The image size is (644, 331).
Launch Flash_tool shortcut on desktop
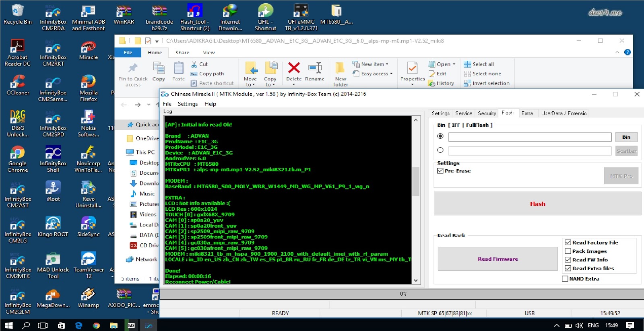pyautogui.click(x=195, y=18)
